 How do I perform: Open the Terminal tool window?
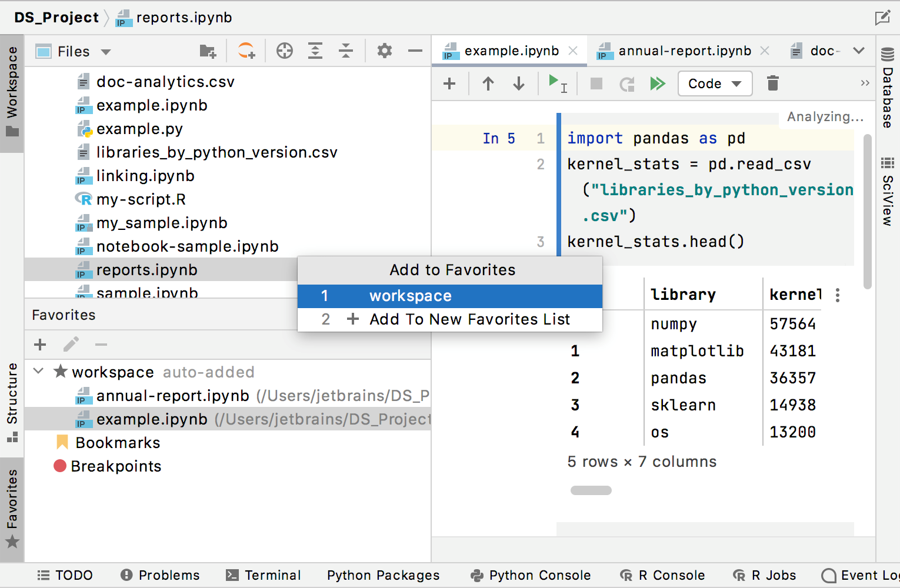click(263, 575)
